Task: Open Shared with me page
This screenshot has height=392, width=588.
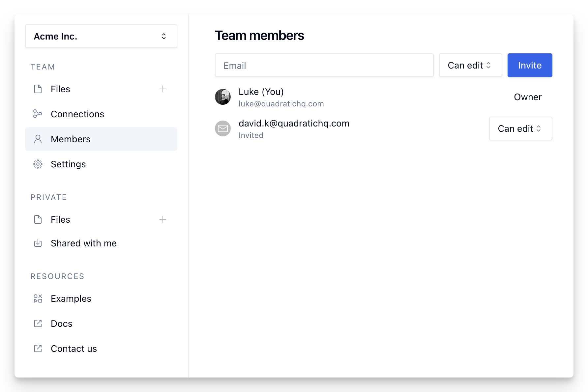Action: [x=84, y=243]
